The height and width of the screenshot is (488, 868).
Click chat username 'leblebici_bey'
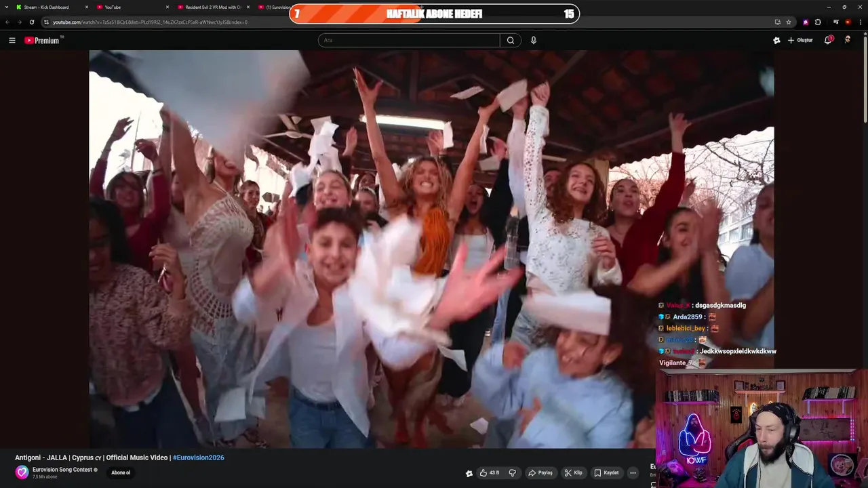686,328
